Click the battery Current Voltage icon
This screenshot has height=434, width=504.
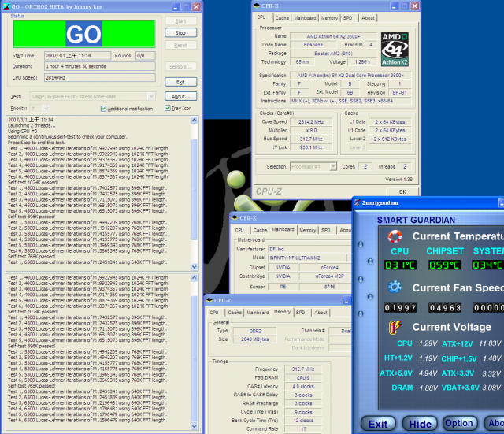click(x=395, y=327)
